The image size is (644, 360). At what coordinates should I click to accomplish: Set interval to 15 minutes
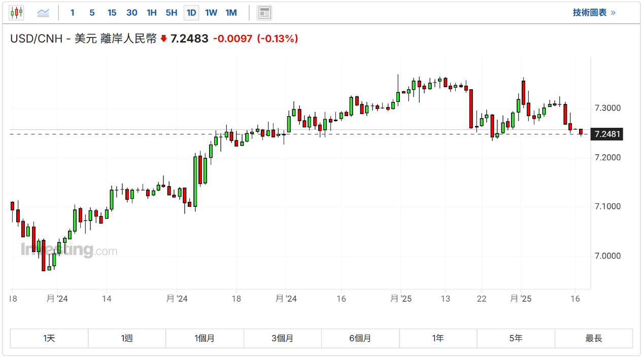[x=112, y=13]
